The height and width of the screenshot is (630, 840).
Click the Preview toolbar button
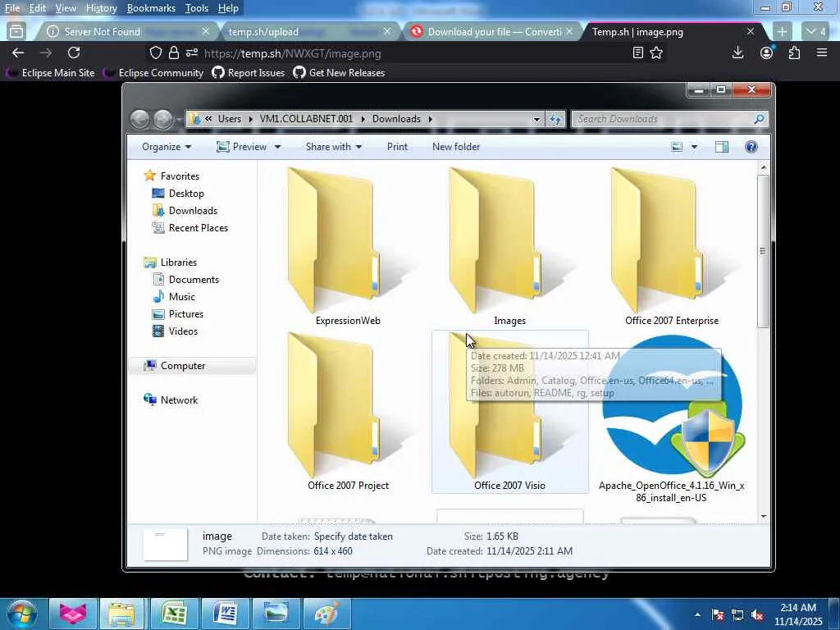[x=242, y=147]
